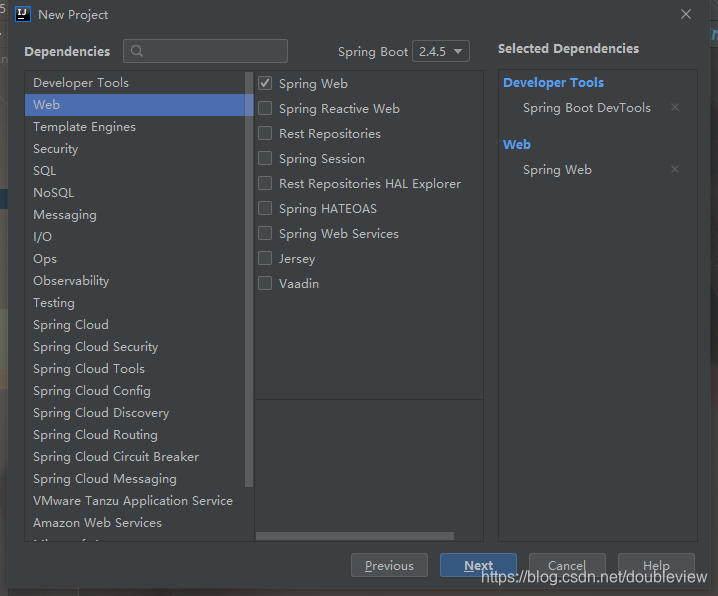Remove Spring Web from selected dependencies

pos(674,169)
